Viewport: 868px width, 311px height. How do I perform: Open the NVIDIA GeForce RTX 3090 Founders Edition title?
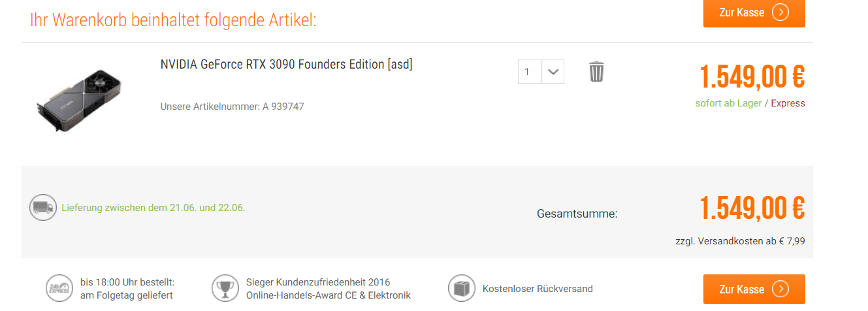coord(287,64)
